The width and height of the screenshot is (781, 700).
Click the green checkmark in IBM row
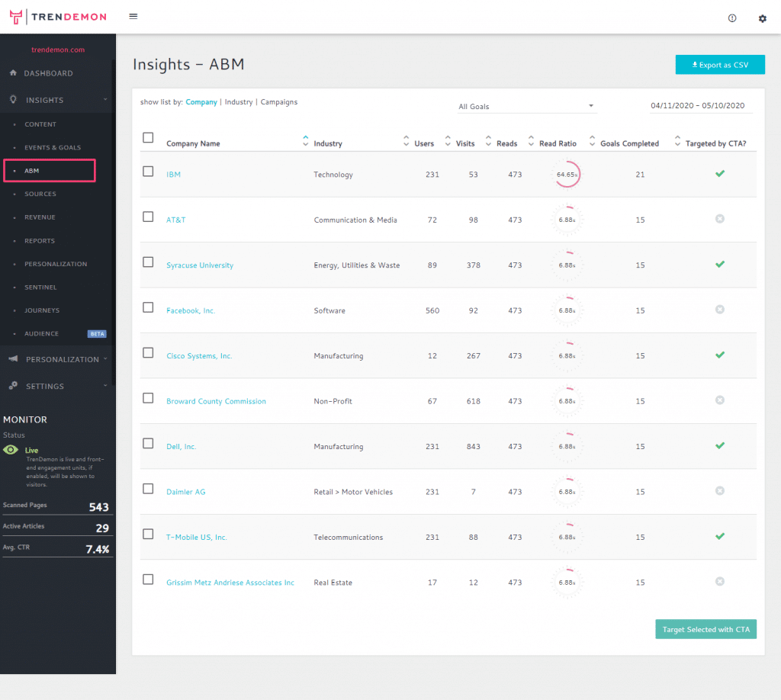tap(720, 174)
